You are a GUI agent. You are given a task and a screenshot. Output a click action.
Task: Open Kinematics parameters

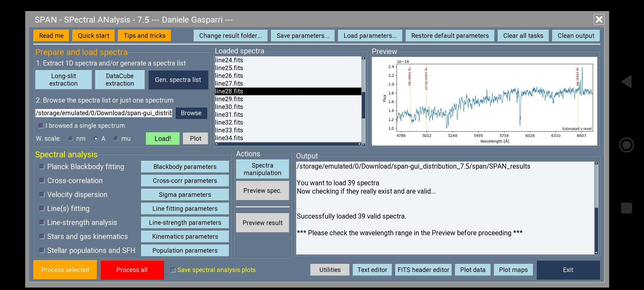tap(185, 237)
